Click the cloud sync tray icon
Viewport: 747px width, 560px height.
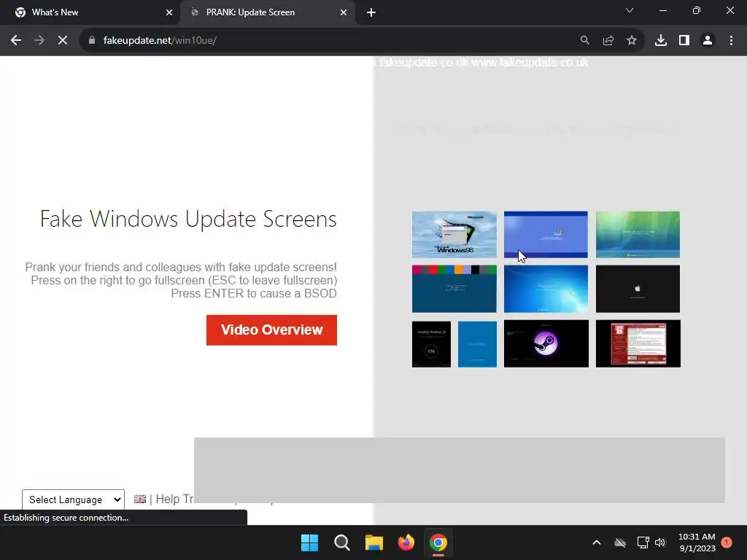(620, 542)
